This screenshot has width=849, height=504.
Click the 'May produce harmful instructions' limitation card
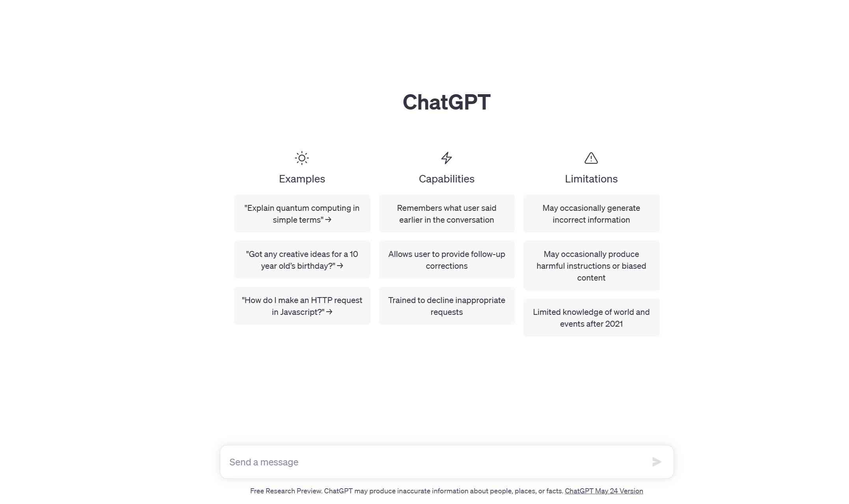591,265
